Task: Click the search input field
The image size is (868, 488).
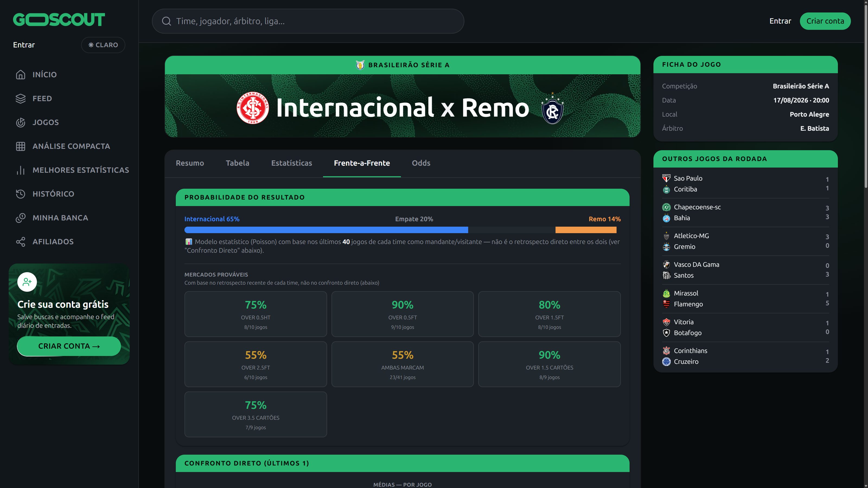Action: pos(308,21)
